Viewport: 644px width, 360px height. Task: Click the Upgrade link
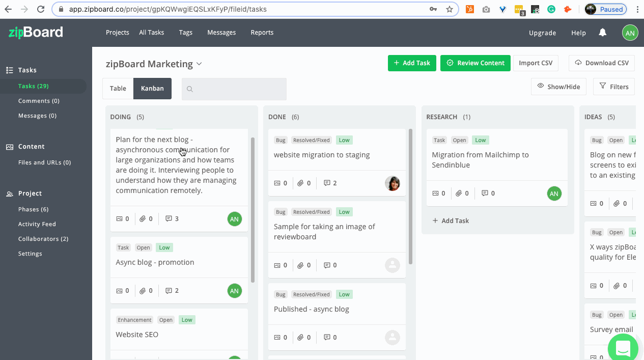543,33
